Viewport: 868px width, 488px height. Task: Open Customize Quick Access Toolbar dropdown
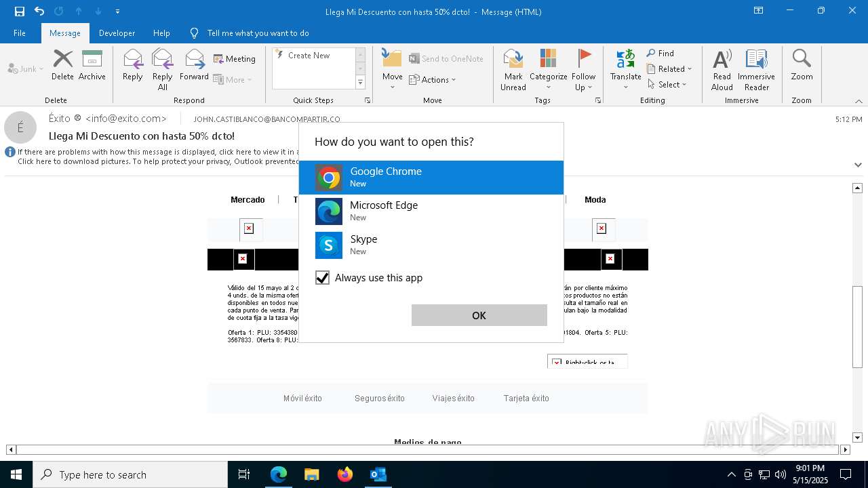(118, 12)
